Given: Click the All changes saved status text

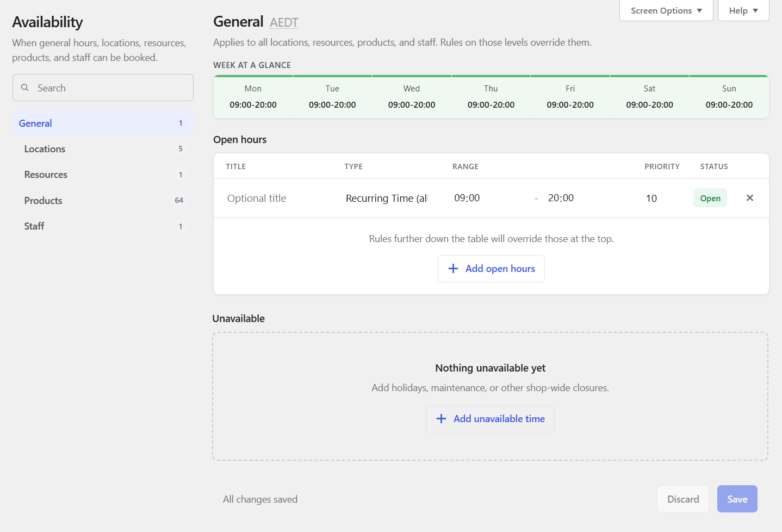Looking at the screenshot, I should click(260, 499).
